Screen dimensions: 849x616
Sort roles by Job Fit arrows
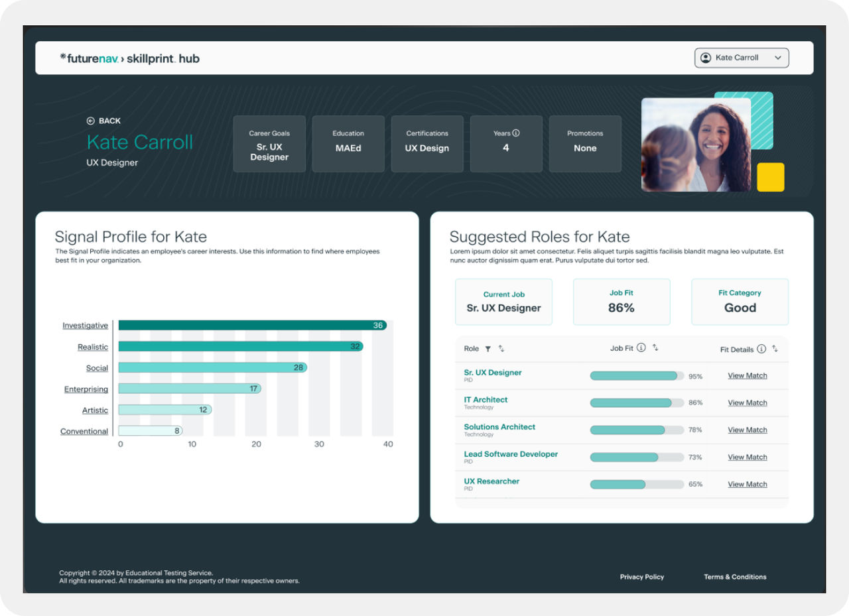click(655, 348)
